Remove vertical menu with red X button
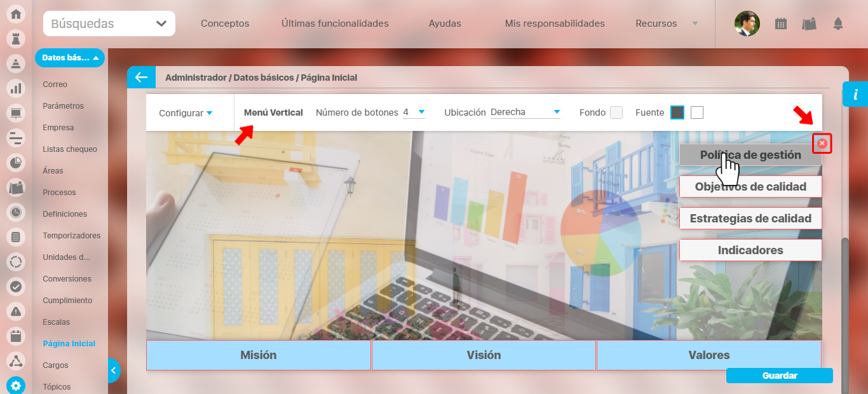Viewport: 868px width, 394px height. pyautogui.click(x=822, y=144)
